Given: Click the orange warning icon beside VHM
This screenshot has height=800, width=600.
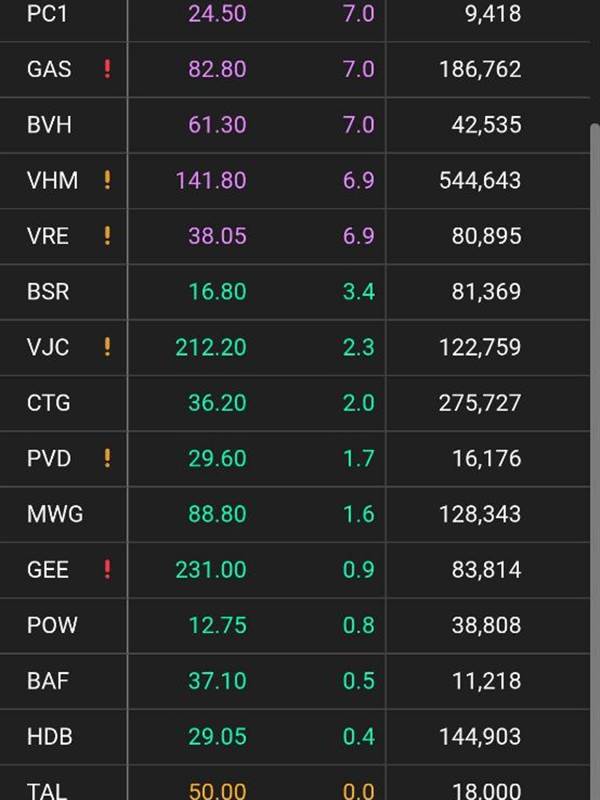Looking at the screenshot, I should click(107, 180).
